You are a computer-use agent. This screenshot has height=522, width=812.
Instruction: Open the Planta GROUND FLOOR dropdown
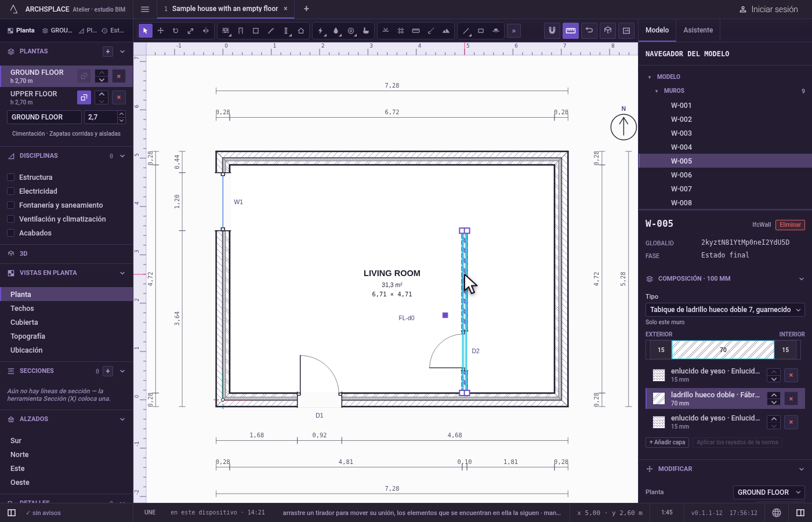point(769,492)
